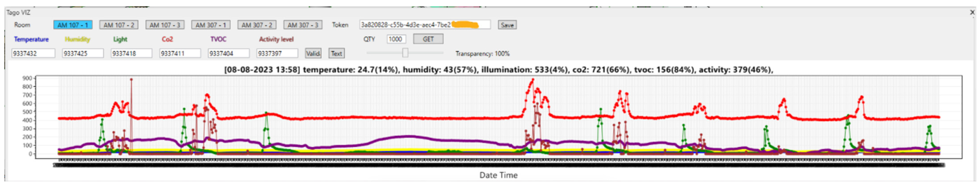Click the TVOC ID field 9337404
The width and height of the screenshot is (980, 186).
click(x=229, y=54)
